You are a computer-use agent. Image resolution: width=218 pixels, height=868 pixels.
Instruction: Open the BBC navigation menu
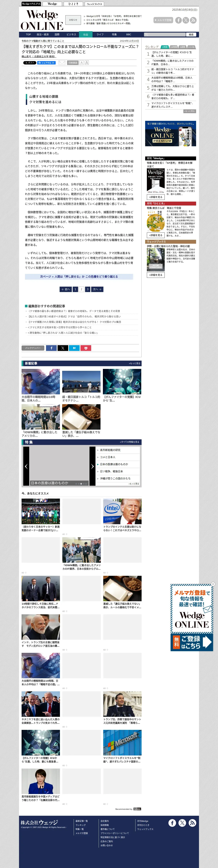click(129, 34)
